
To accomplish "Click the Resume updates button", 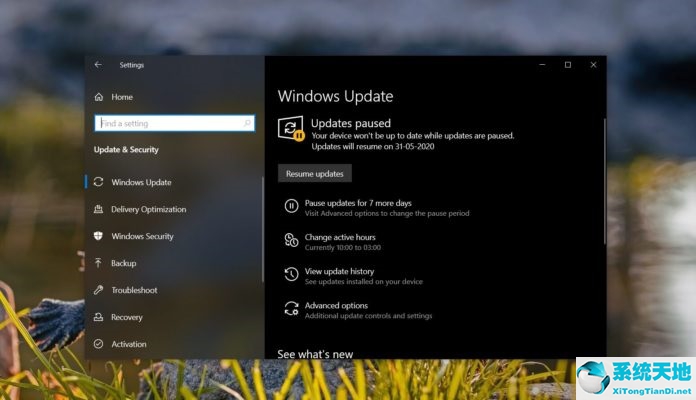I will pos(315,174).
